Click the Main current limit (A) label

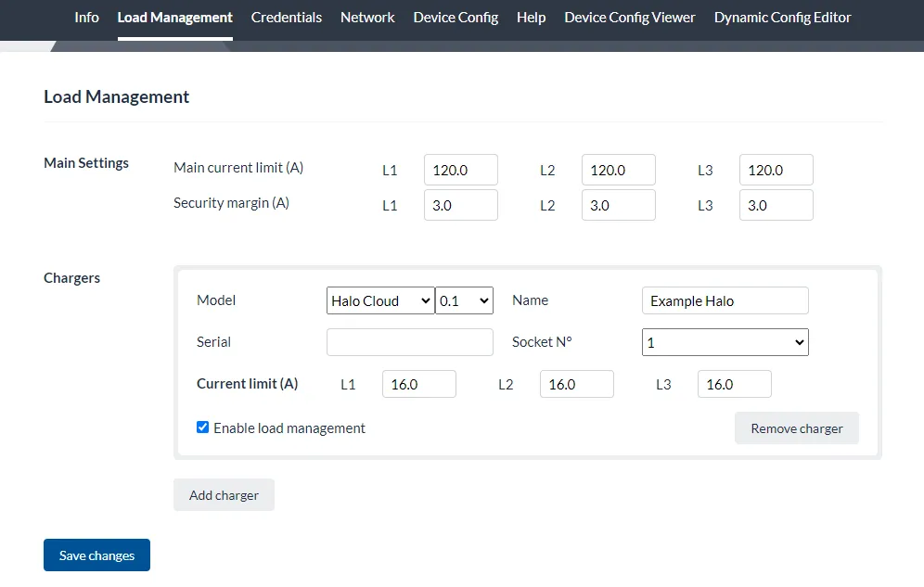point(238,168)
